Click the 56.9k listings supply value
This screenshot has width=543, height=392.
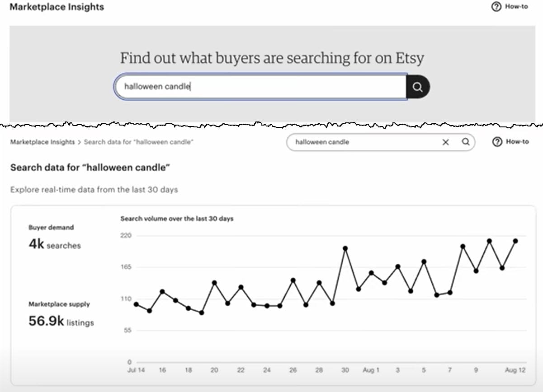tap(61, 322)
